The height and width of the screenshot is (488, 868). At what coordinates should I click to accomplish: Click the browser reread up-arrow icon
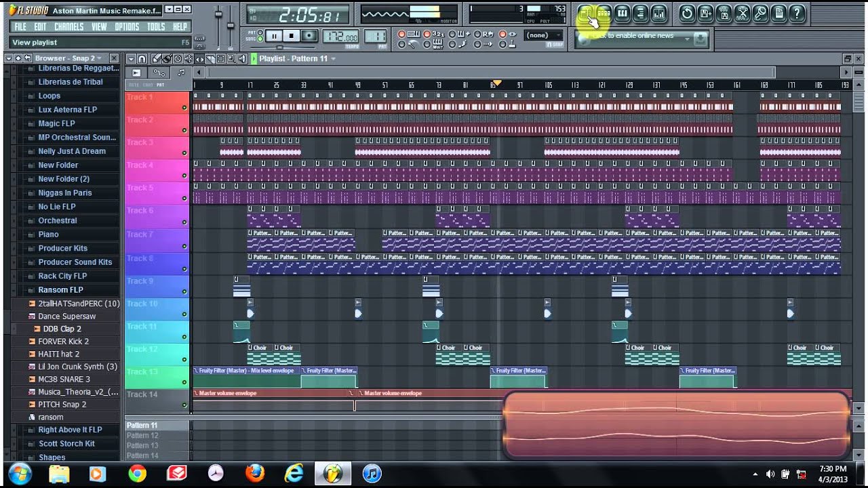point(18,58)
